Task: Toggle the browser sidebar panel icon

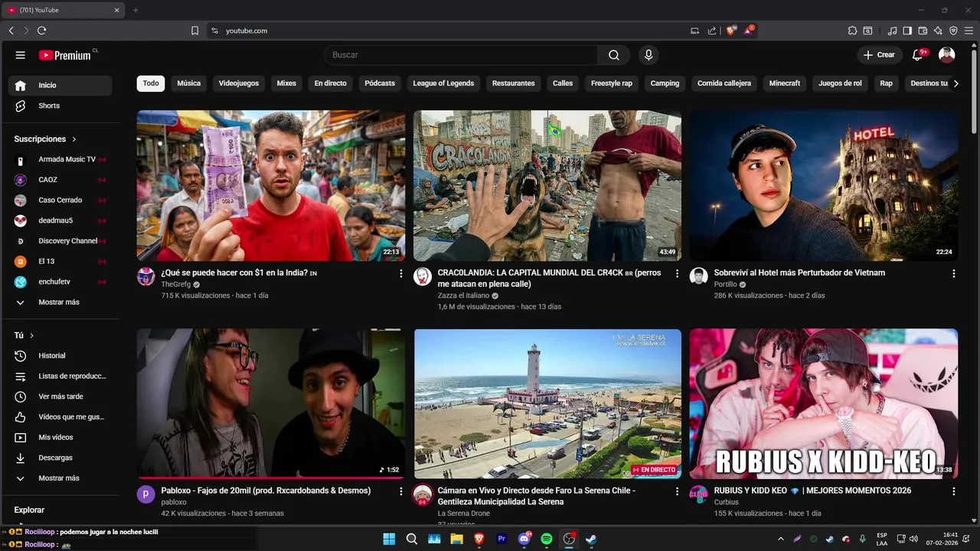Action: click(x=907, y=31)
